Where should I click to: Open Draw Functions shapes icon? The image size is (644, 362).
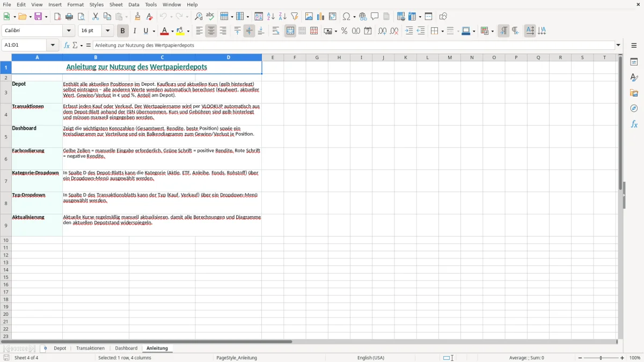point(443,17)
